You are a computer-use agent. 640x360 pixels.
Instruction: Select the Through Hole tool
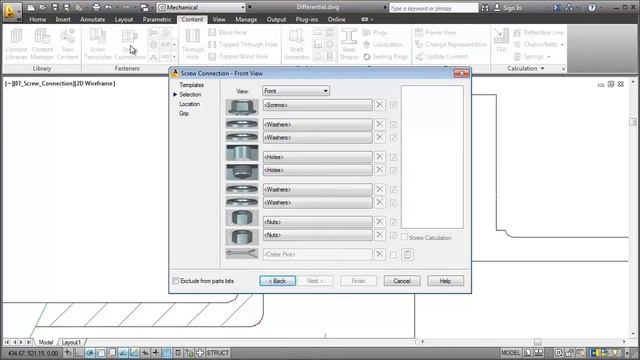(193, 44)
